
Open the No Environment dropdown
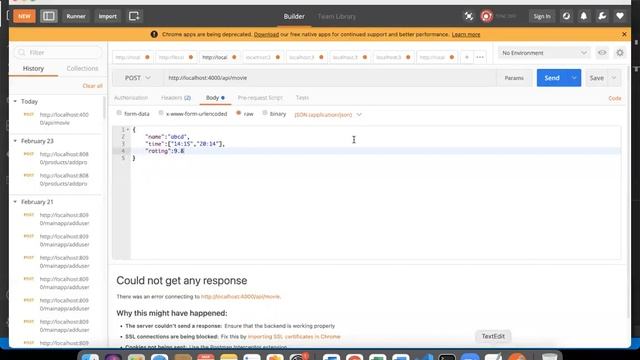coord(544,53)
